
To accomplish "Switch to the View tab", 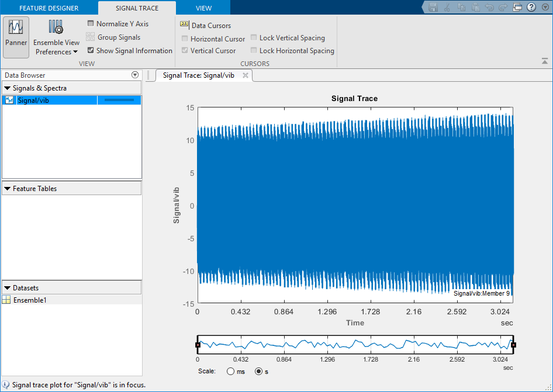I will coord(203,8).
